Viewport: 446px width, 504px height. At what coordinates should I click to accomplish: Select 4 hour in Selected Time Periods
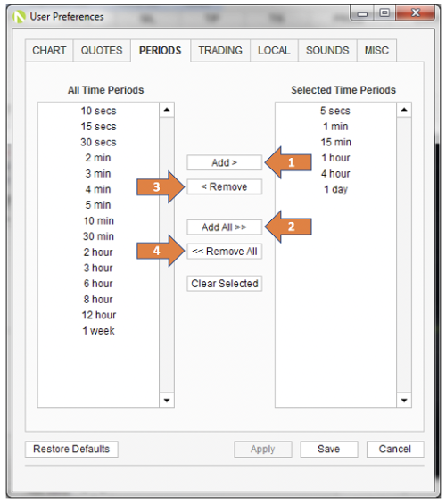(x=335, y=174)
